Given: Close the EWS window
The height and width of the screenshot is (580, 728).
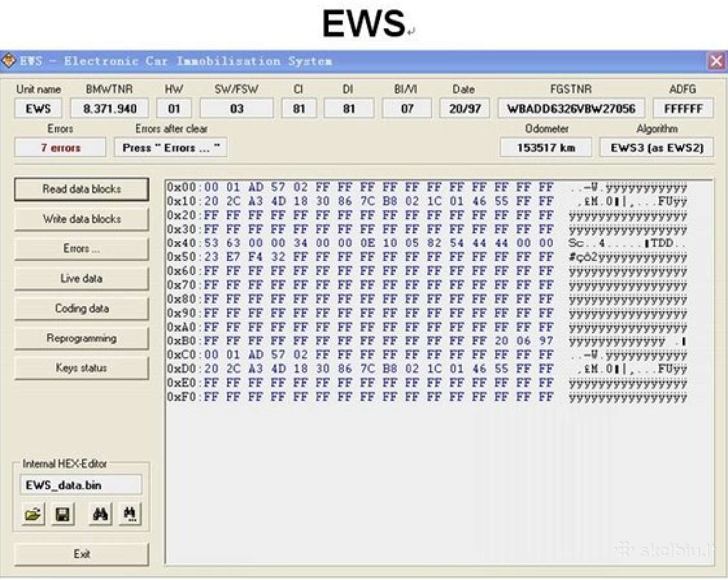Looking at the screenshot, I should [716, 61].
